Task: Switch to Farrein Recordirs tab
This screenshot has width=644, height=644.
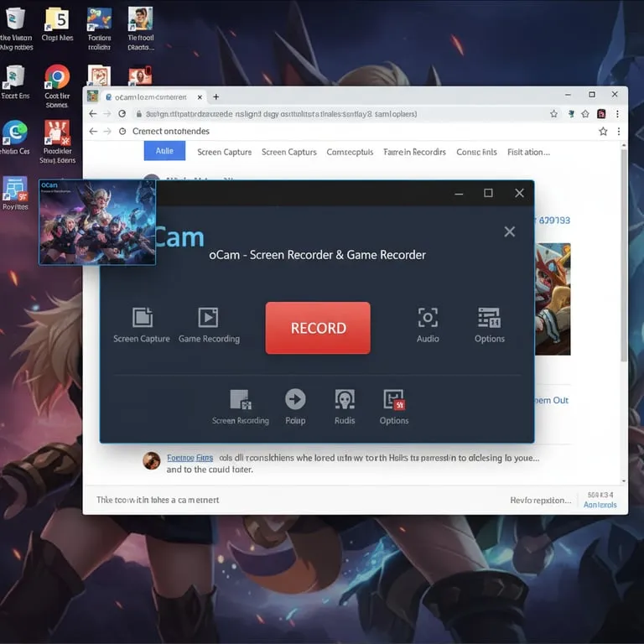Action: click(414, 152)
